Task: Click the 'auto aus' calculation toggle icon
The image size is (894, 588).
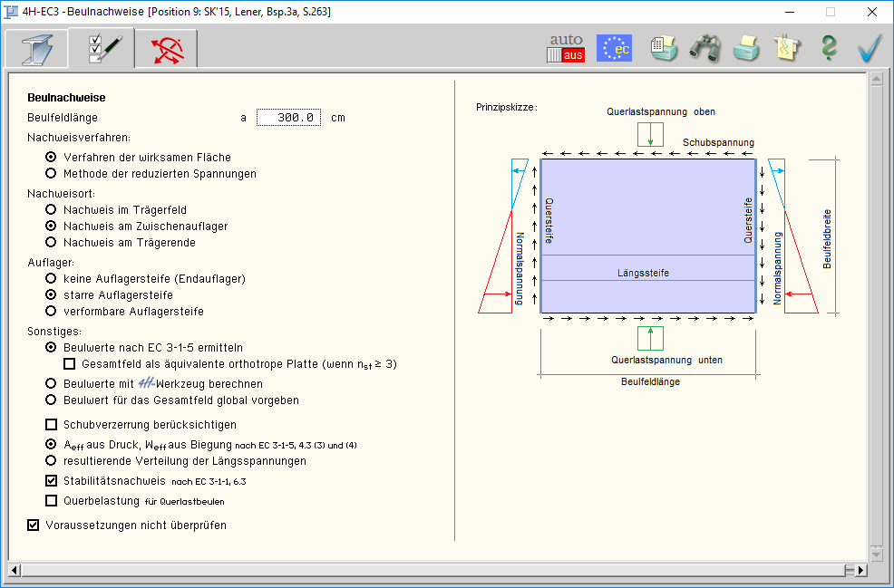Action: tap(566, 48)
